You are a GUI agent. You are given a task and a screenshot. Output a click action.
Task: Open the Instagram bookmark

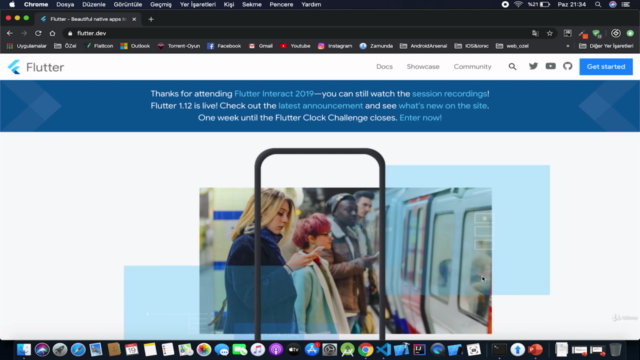point(335,46)
